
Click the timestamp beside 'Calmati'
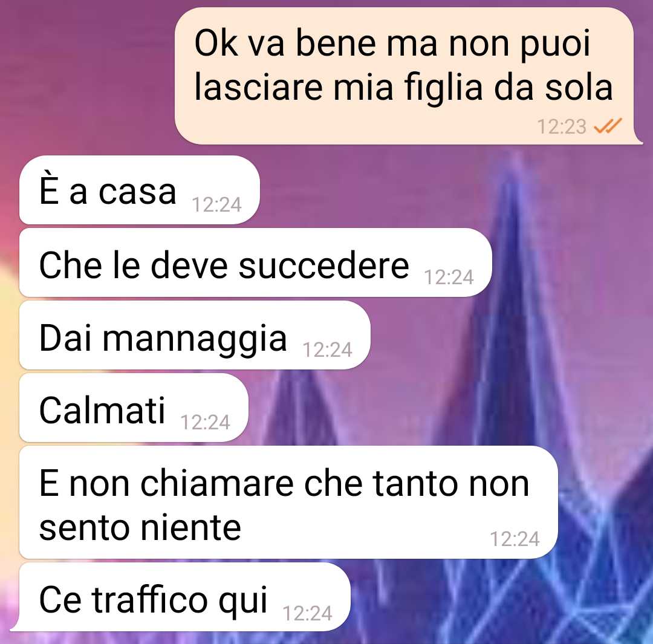point(205,422)
